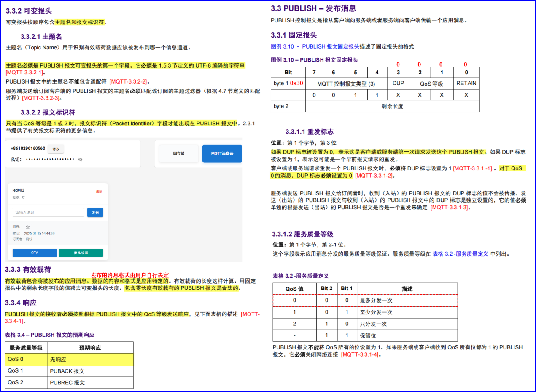Click the blue 发送 button

95,213
